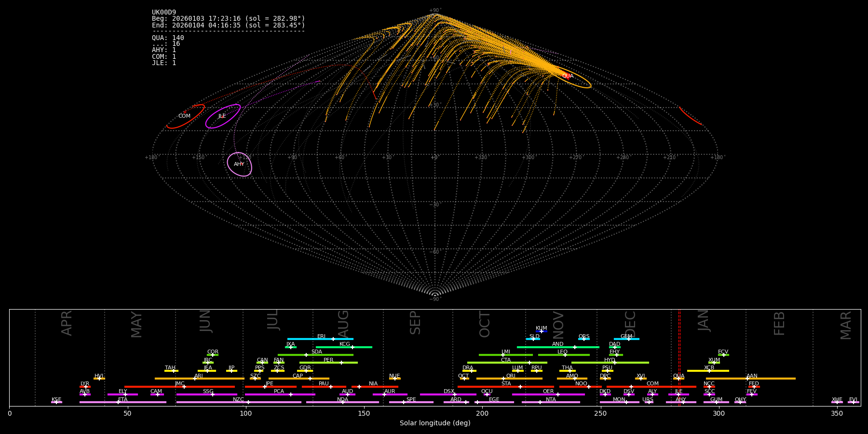
Task: Select the AHY radiant label on sky map
Action: click(x=239, y=164)
